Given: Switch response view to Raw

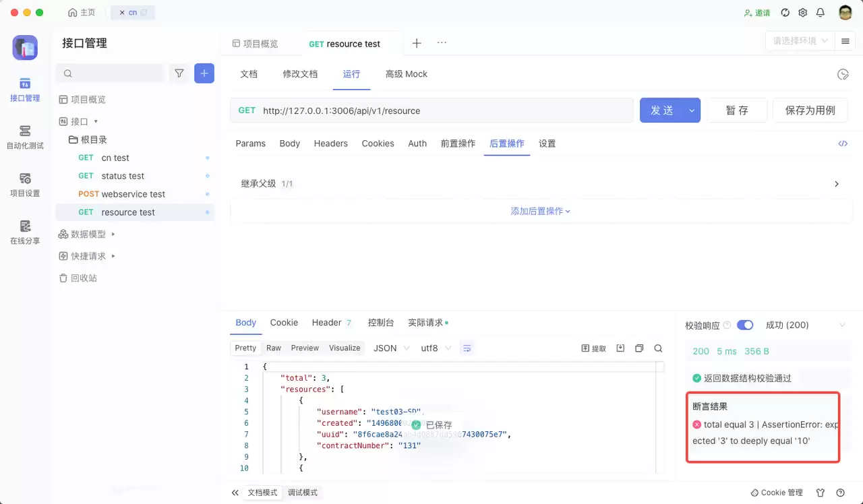Looking at the screenshot, I should coord(274,348).
